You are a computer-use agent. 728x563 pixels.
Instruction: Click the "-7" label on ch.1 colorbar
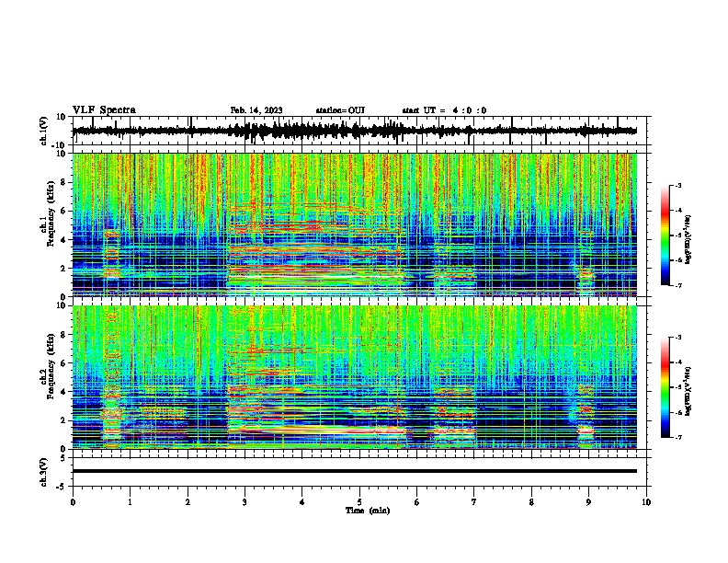click(x=678, y=285)
